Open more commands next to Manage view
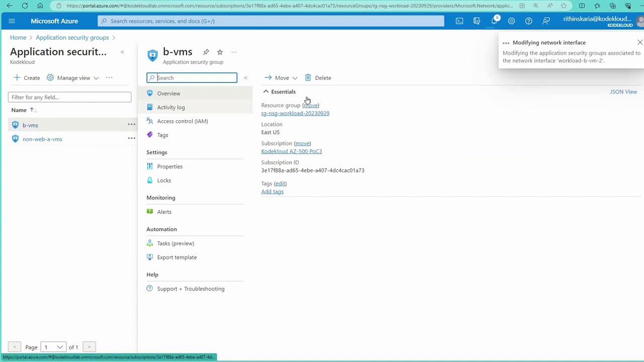 click(109, 78)
